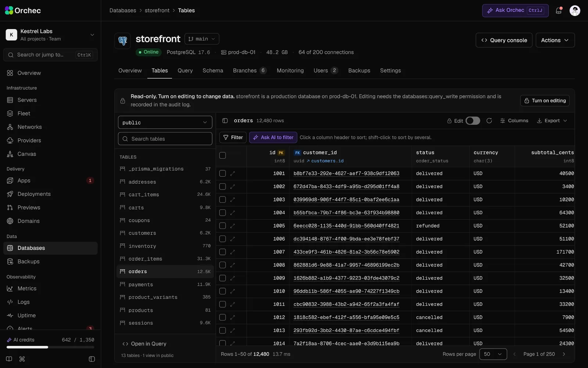Open Canvas in the sidebar
This screenshot has height=368, width=588.
click(50, 154)
